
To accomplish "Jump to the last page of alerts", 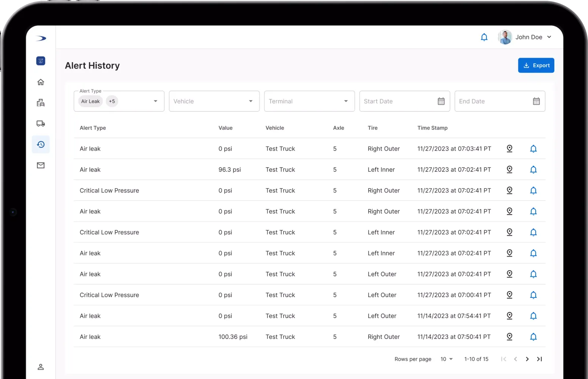I will click(540, 359).
